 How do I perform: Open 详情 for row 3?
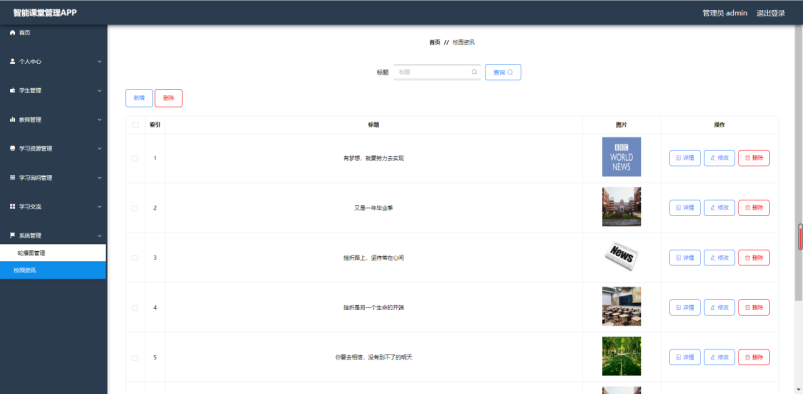tap(685, 258)
